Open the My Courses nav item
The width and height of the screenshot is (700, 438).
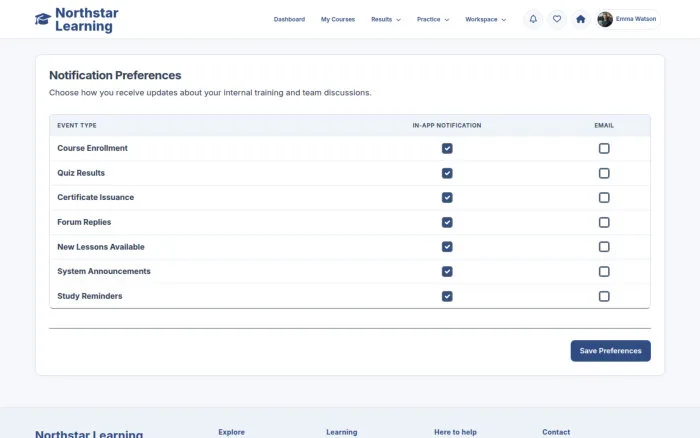[x=338, y=19]
